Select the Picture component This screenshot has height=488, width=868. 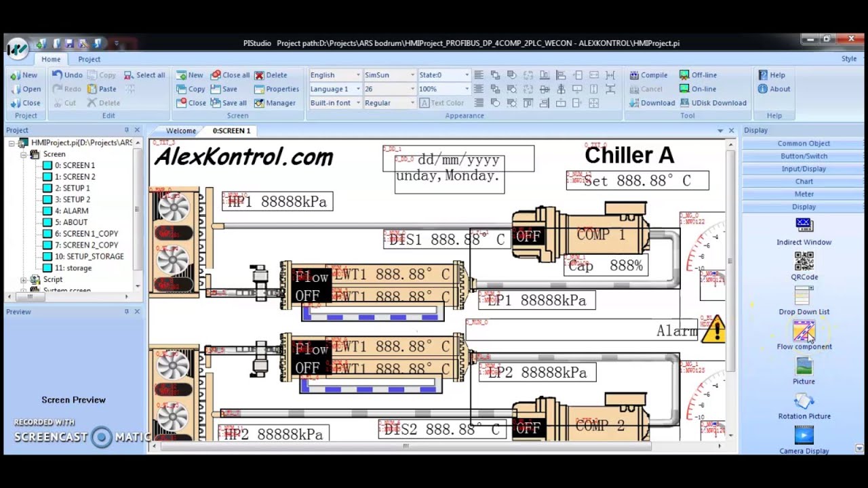coord(804,370)
